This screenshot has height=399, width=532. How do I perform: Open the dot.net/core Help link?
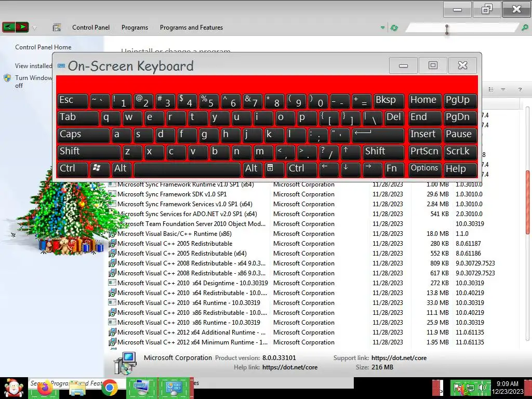tap(290, 367)
